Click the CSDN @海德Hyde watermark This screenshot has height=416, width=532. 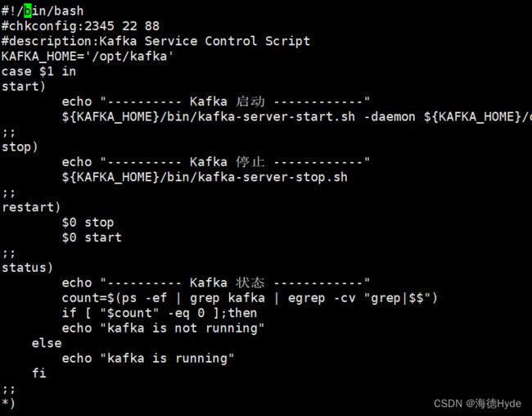click(x=477, y=404)
